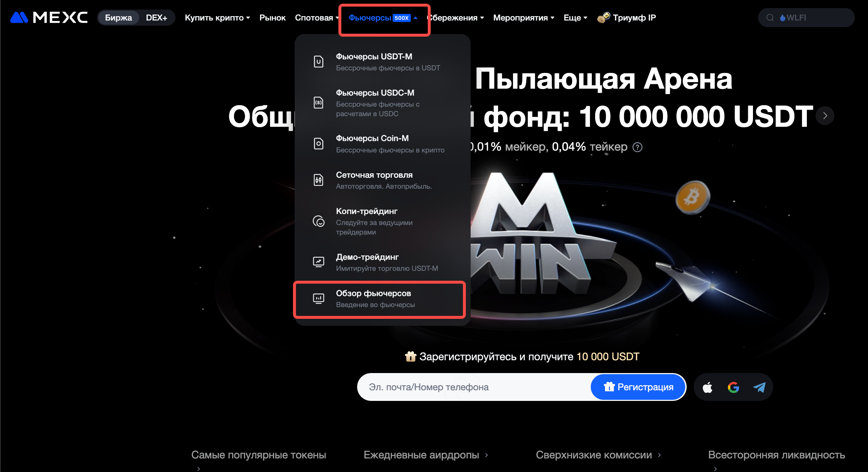Focus the Эл. почта/Номер телефона field
868x472 pixels.
coord(474,387)
